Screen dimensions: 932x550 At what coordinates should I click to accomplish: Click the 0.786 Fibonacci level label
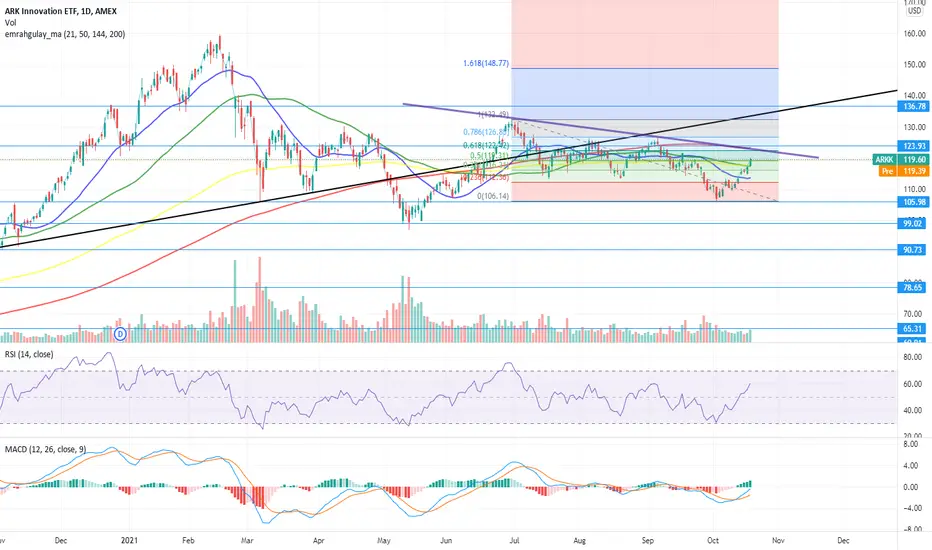point(486,132)
